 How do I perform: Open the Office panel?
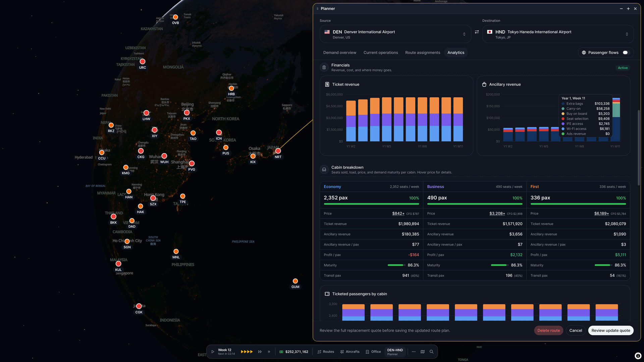pyautogui.click(x=373, y=352)
